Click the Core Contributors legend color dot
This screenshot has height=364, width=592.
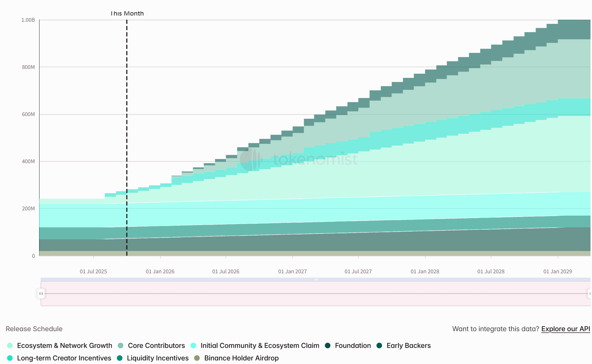click(x=120, y=346)
